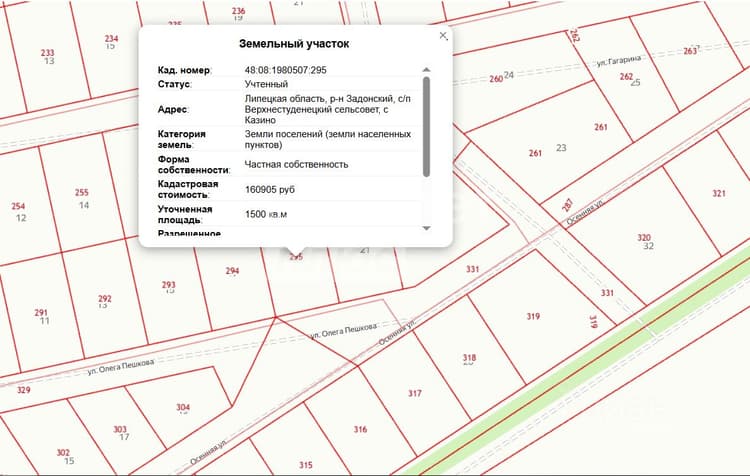Select parcel 303 on the map

(120, 429)
